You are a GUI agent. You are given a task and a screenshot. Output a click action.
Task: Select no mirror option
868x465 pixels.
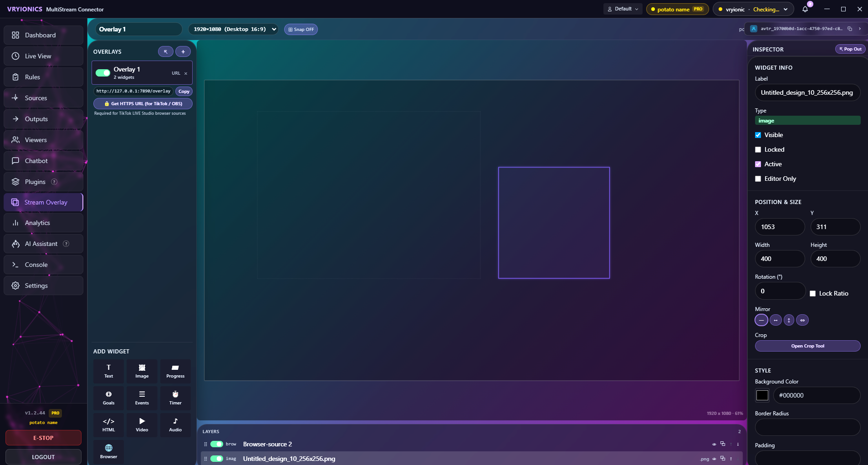pos(761,320)
